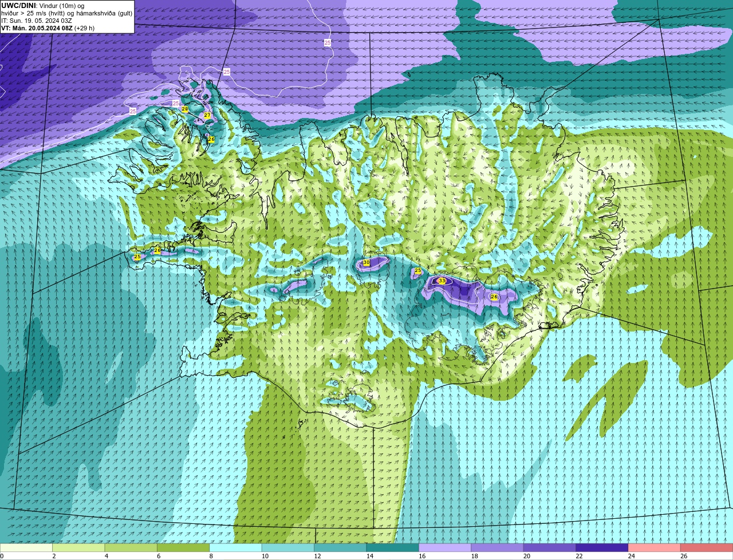Click the 'UWC/DINI: Vindur (10m) og' title line
Screen dimensions: 733x560
pyautogui.click(x=43, y=6)
